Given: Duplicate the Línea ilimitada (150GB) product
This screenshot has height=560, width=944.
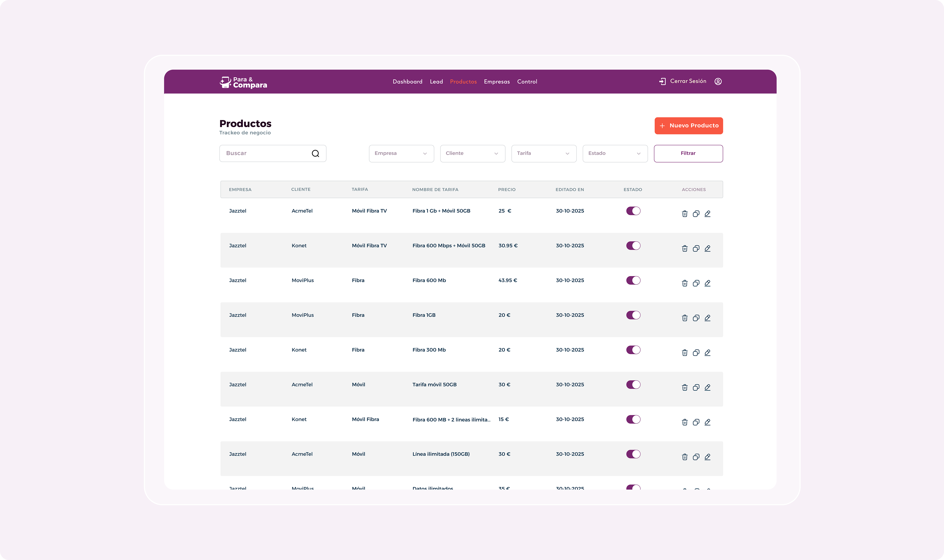Looking at the screenshot, I should [696, 457].
